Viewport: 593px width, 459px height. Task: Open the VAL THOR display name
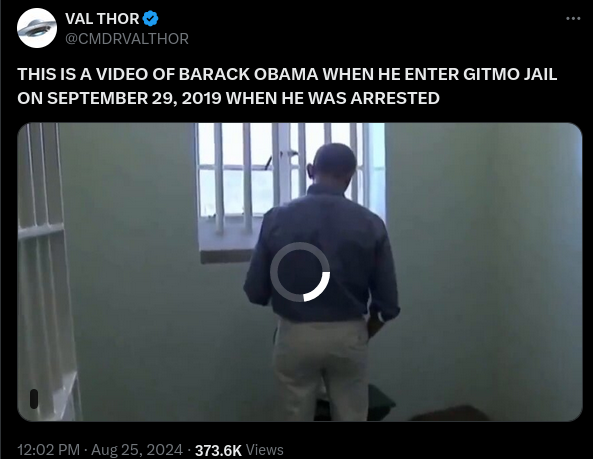point(102,19)
